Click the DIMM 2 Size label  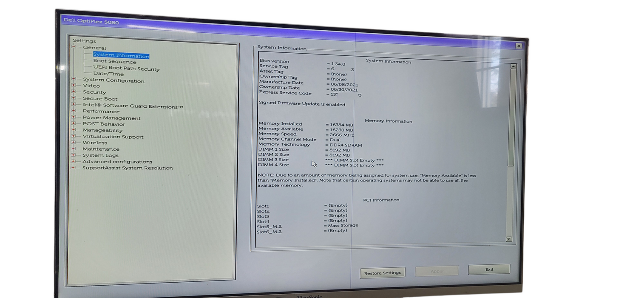point(273,155)
